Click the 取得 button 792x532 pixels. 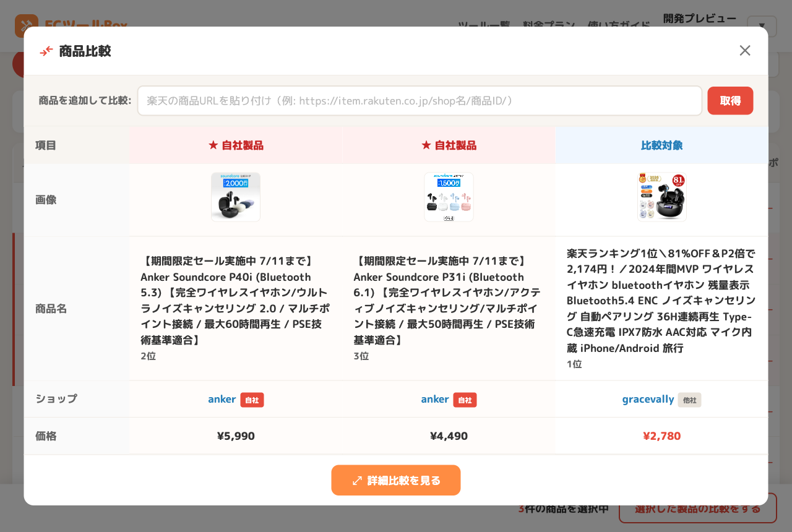click(730, 101)
